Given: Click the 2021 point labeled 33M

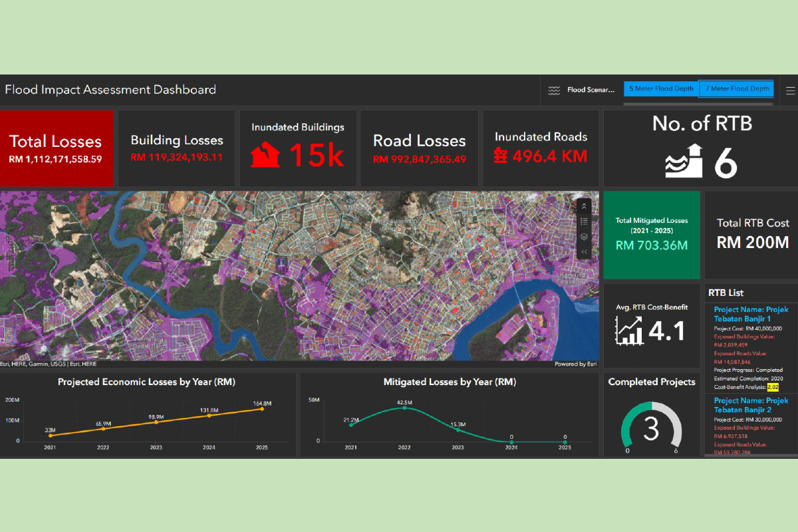Looking at the screenshot, I should coord(51,436).
